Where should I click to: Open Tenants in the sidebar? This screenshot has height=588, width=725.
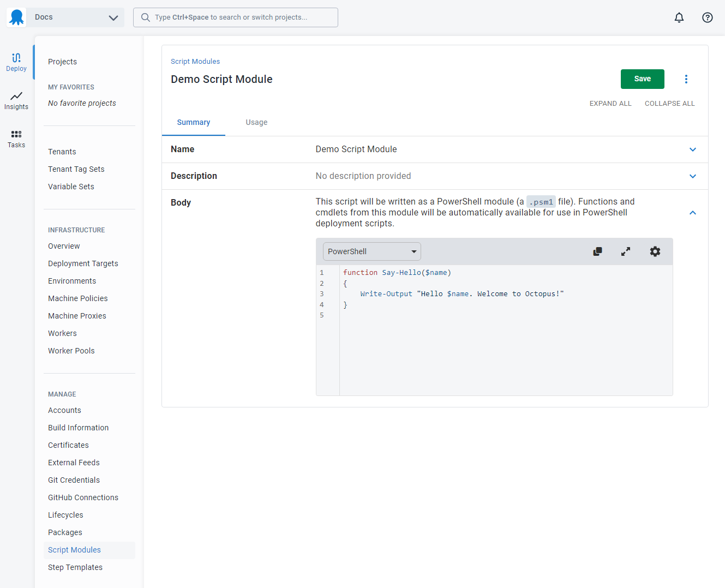[x=62, y=152]
